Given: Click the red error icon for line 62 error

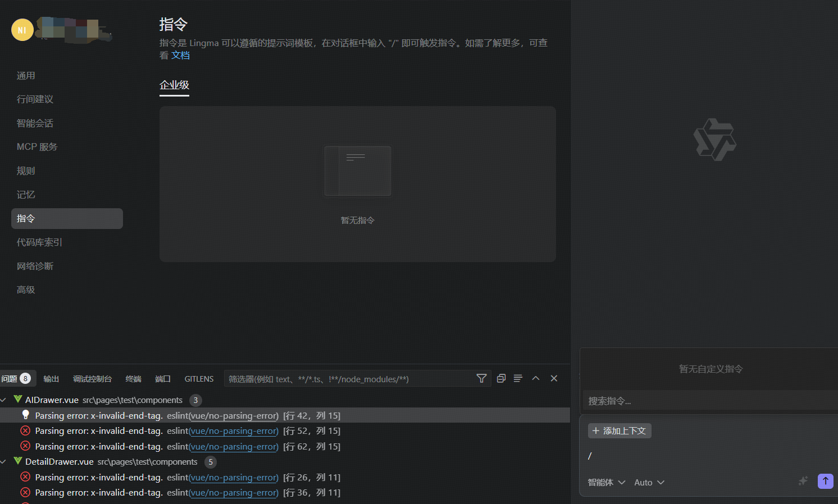Looking at the screenshot, I should pos(25,446).
